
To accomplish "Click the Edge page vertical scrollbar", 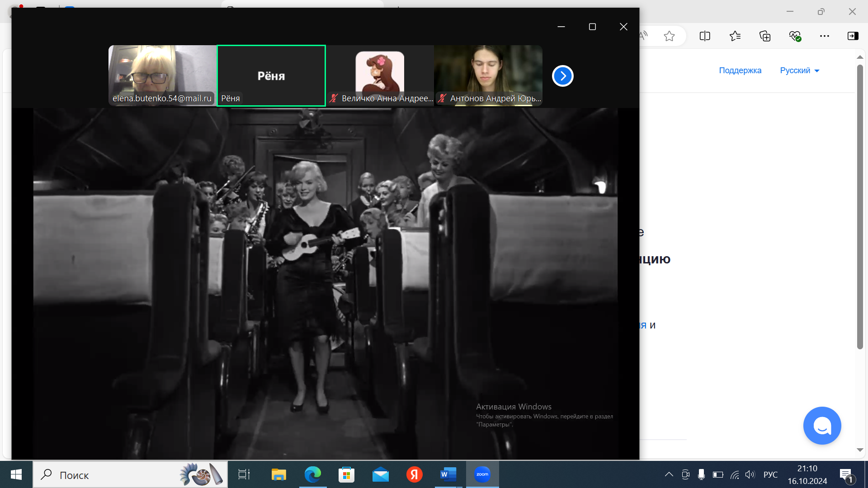I will click(x=860, y=206).
